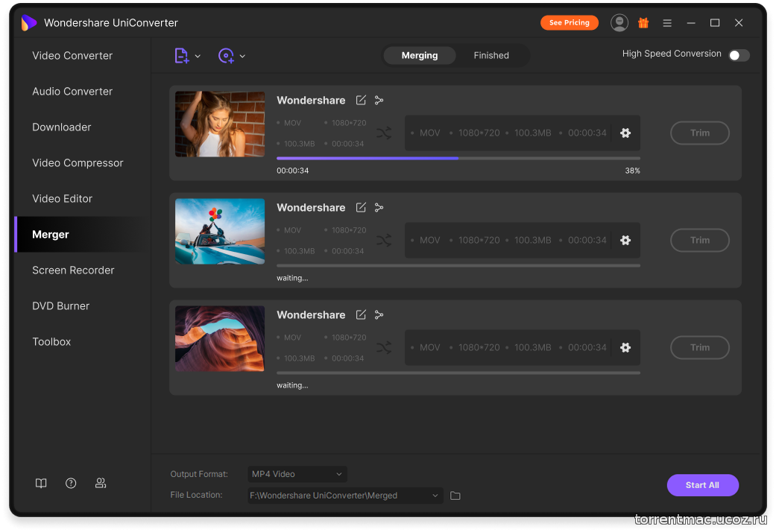
Task: Open the user guide book icon
Action: pyautogui.click(x=41, y=483)
